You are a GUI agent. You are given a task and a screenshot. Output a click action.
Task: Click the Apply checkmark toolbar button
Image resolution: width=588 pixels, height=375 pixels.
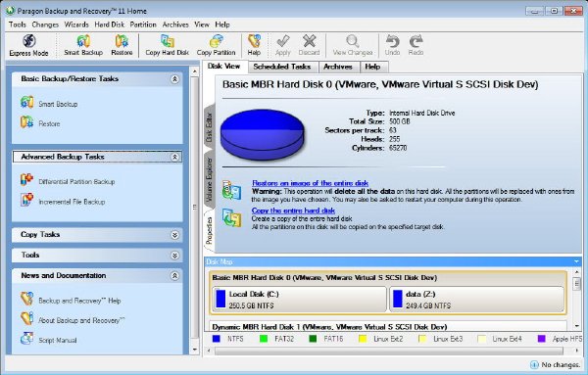point(283,45)
